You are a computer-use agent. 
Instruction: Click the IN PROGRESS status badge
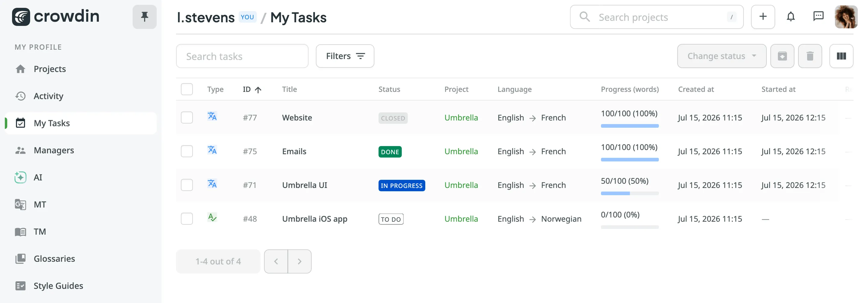[x=402, y=185]
